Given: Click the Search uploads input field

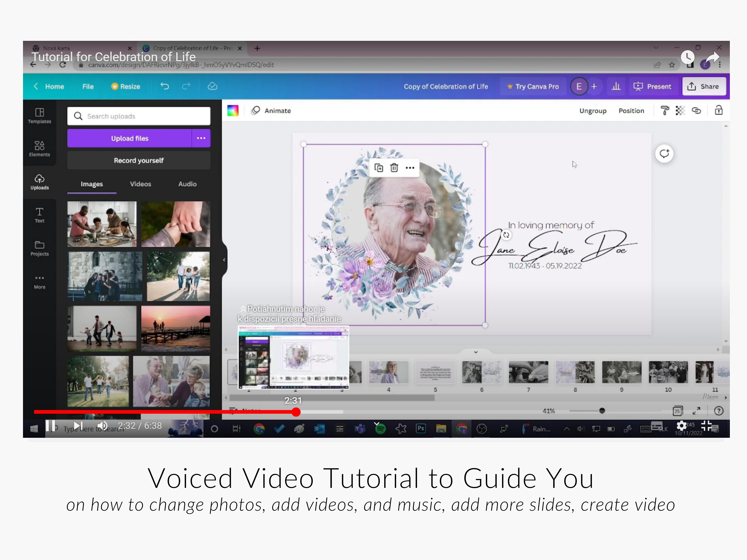Looking at the screenshot, I should click(x=139, y=116).
